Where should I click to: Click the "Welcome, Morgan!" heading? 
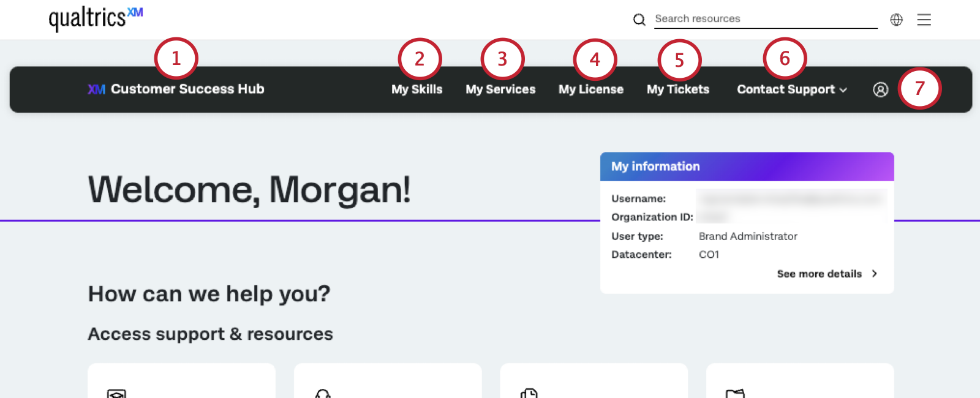249,190
